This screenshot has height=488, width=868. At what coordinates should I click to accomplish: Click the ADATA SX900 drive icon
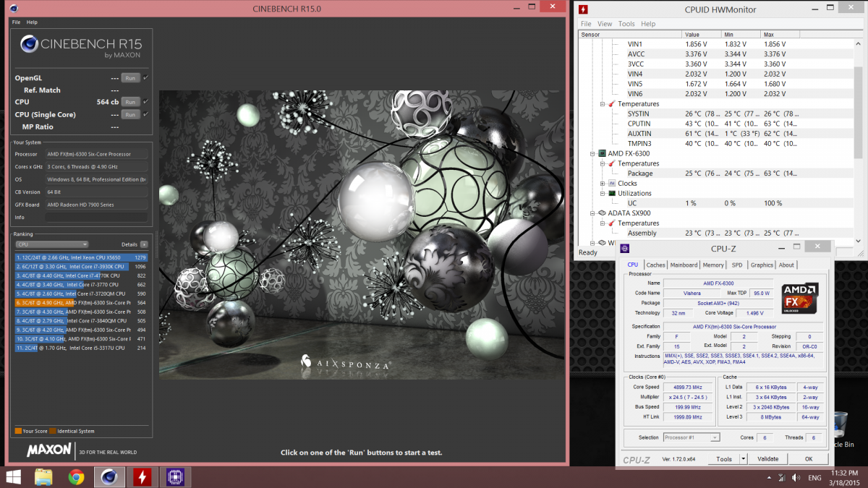coord(601,213)
